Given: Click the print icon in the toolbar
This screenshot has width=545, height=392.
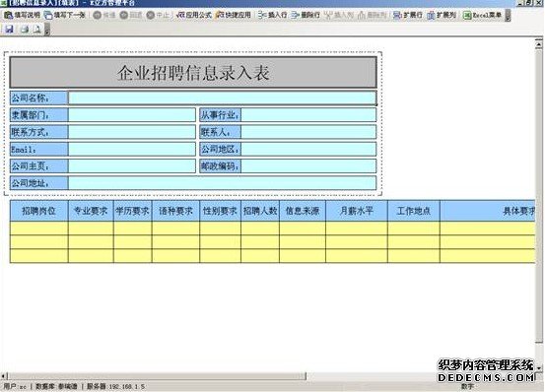Looking at the screenshot, I should pos(24,30).
